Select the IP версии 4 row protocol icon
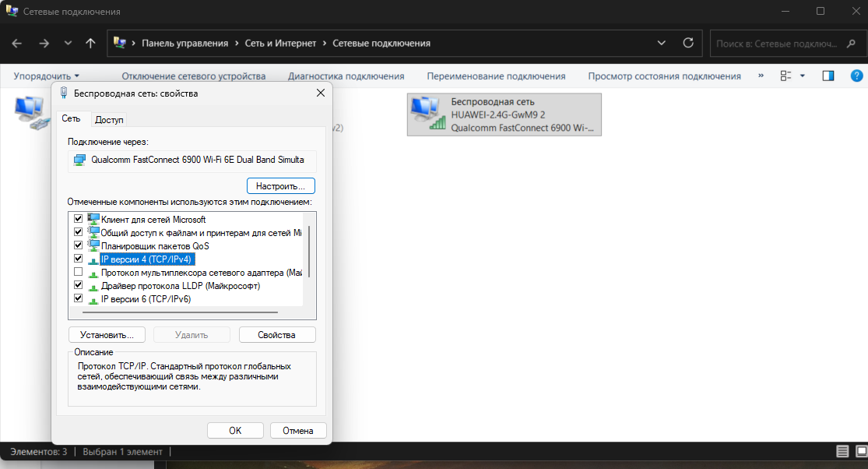868x469 pixels. pyautogui.click(x=93, y=259)
